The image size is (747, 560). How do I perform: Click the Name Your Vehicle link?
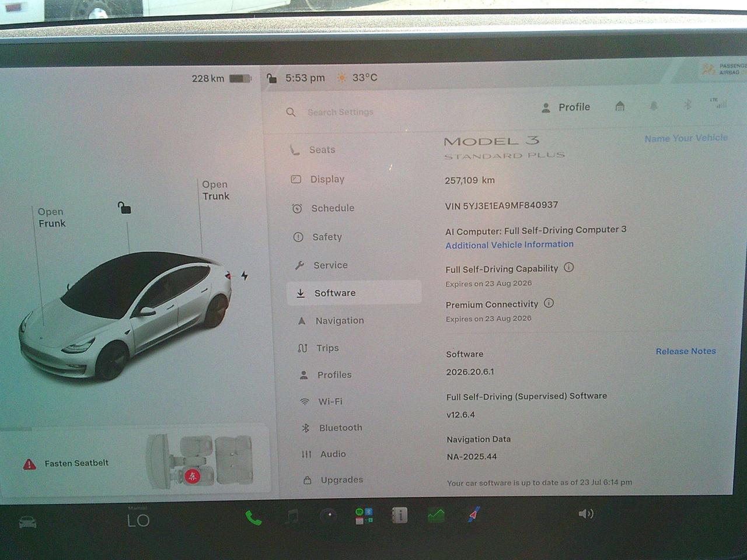pos(686,138)
